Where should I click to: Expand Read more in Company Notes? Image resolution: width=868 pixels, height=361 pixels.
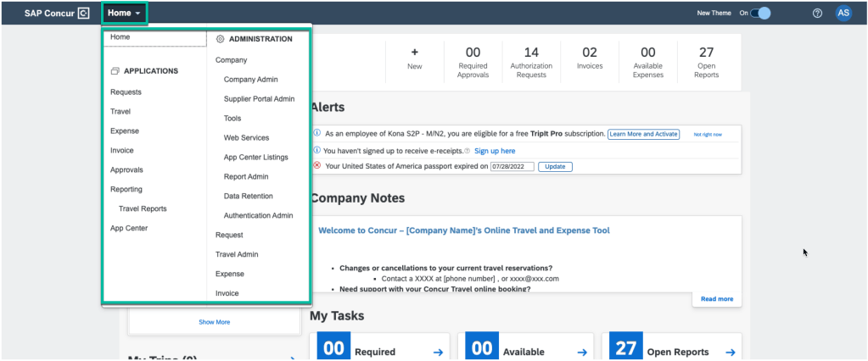click(x=716, y=299)
